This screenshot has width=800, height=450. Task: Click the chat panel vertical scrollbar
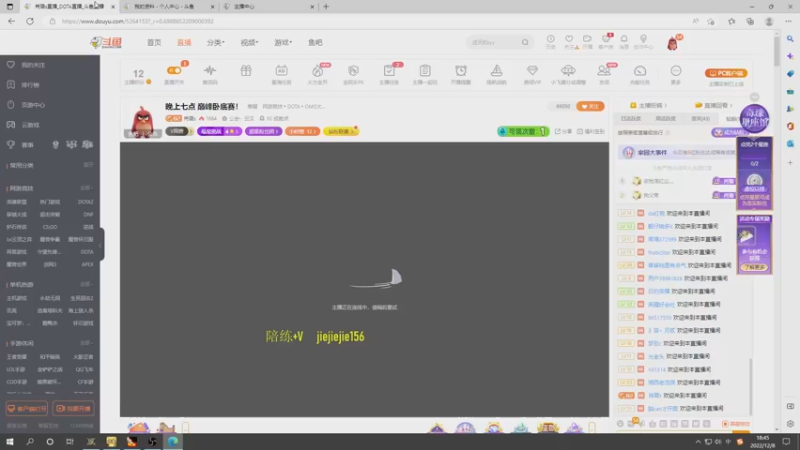point(750,387)
